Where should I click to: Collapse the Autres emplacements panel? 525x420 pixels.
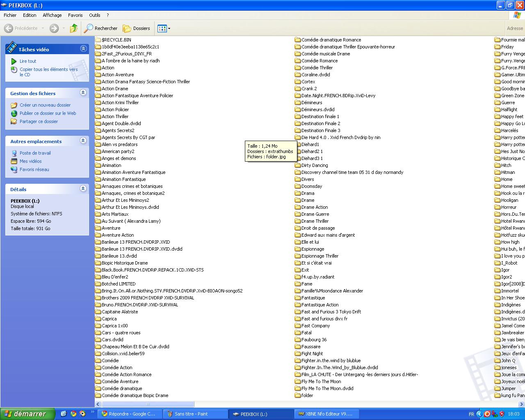pyautogui.click(x=83, y=141)
